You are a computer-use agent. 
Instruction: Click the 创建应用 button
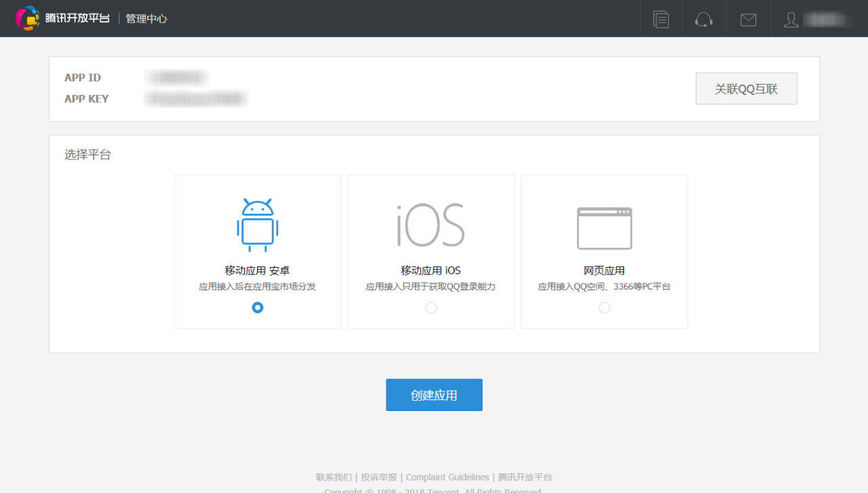[434, 395]
